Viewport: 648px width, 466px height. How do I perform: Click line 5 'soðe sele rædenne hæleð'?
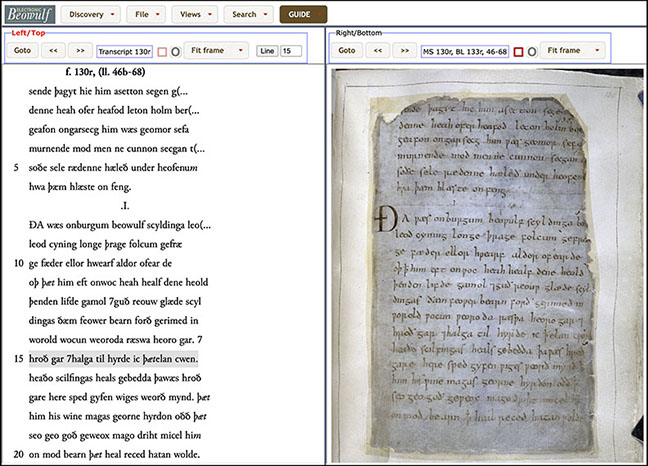pyautogui.click(x=113, y=168)
